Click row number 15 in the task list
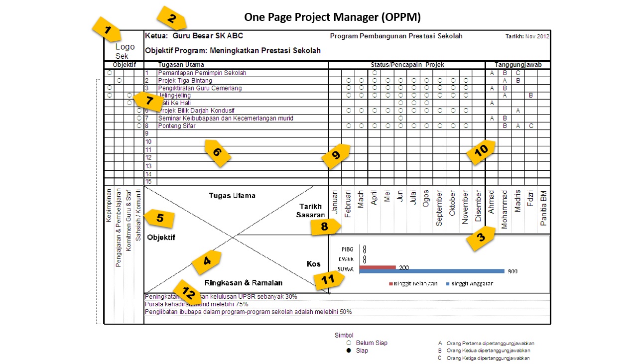The height and width of the screenshot is (364, 641). pyautogui.click(x=148, y=181)
